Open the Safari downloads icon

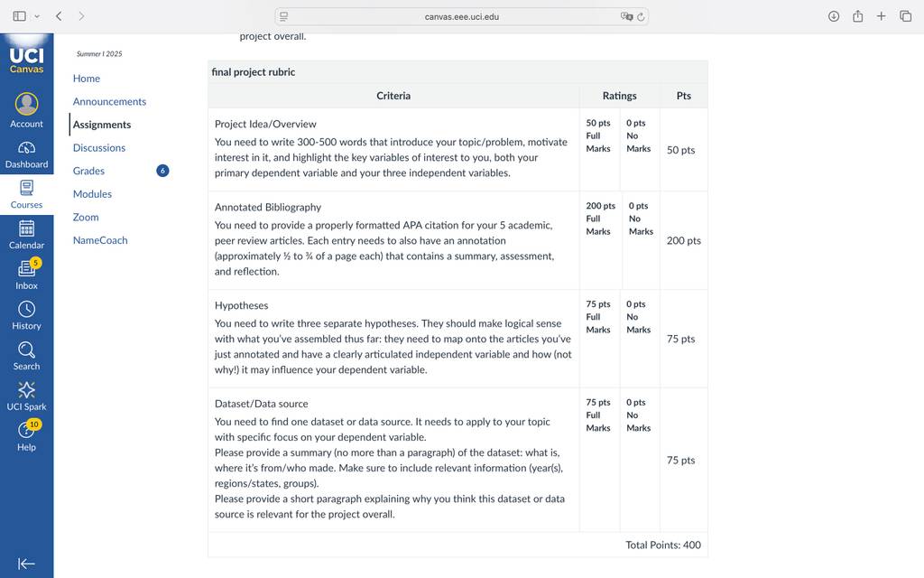[834, 16]
